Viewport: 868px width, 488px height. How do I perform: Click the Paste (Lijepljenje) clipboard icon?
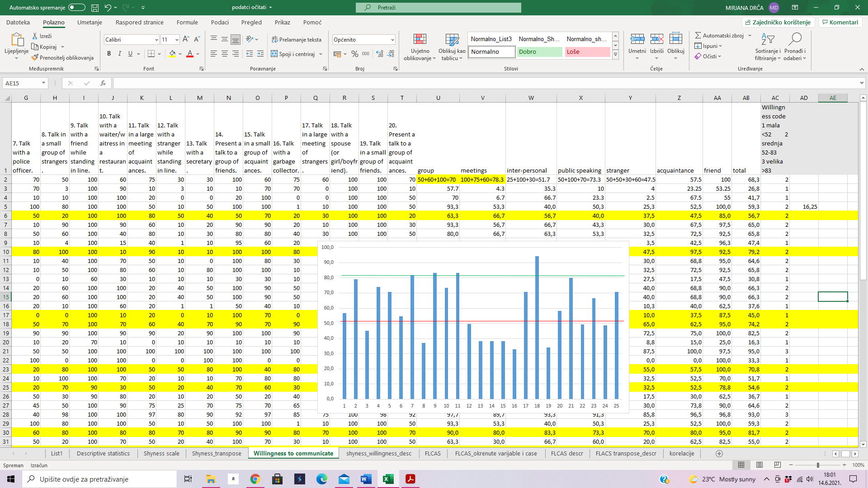point(17,40)
